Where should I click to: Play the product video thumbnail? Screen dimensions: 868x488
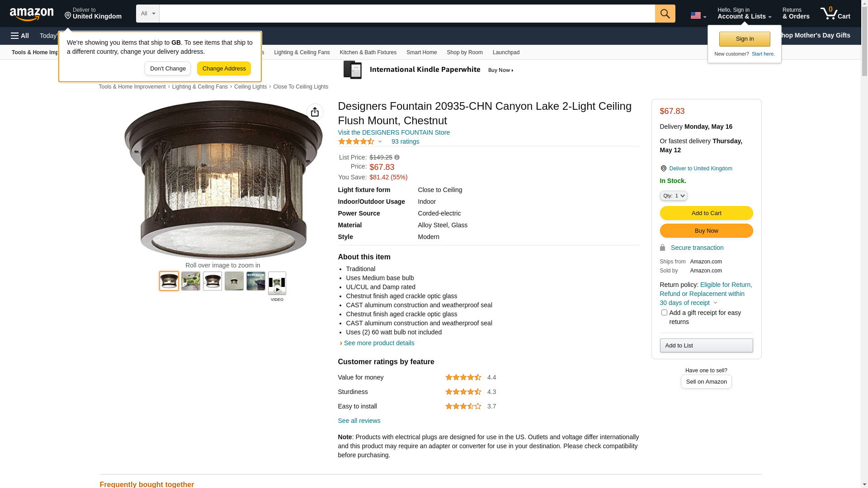click(x=277, y=284)
